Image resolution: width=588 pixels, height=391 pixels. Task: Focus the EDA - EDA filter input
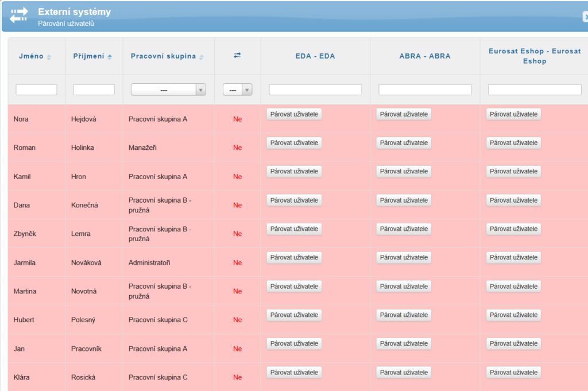315,90
